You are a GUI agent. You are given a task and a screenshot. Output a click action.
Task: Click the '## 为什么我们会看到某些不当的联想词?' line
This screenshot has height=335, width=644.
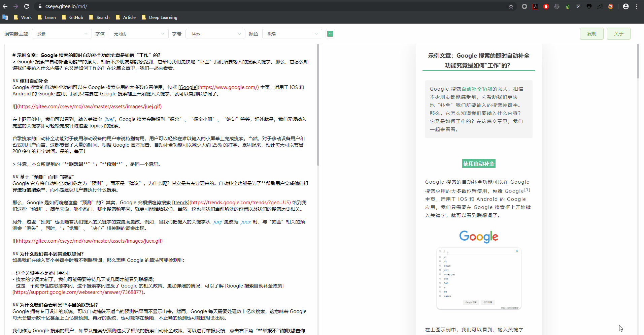coord(55,305)
